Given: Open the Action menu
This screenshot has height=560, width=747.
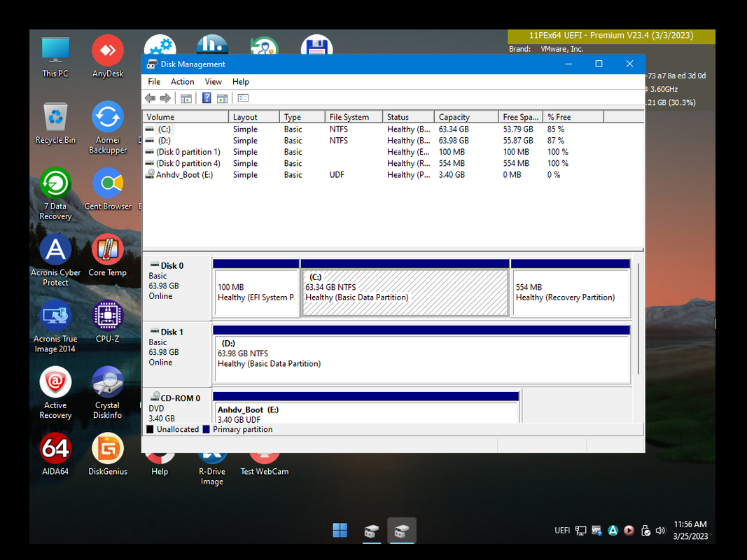Looking at the screenshot, I should (x=182, y=82).
